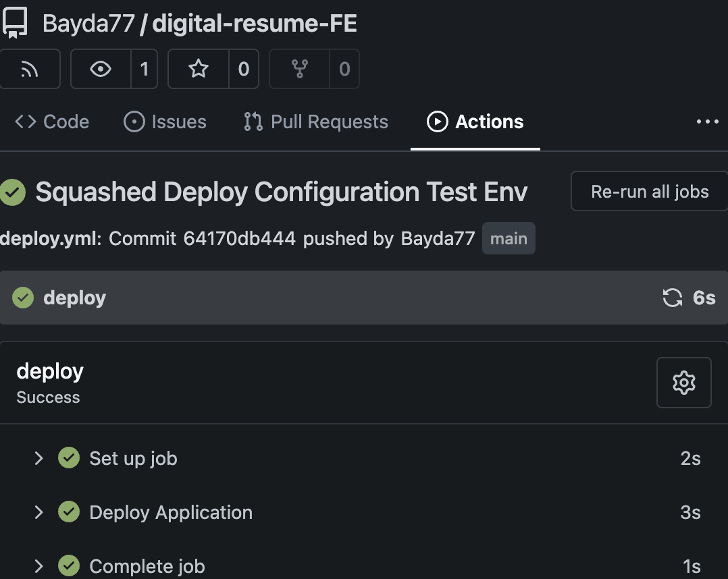Click the workflow success status icon

12,192
